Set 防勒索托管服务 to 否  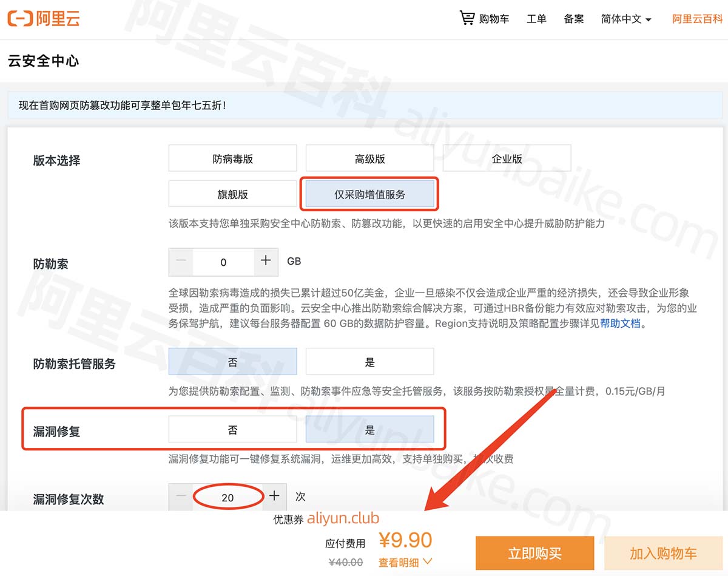(x=233, y=362)
